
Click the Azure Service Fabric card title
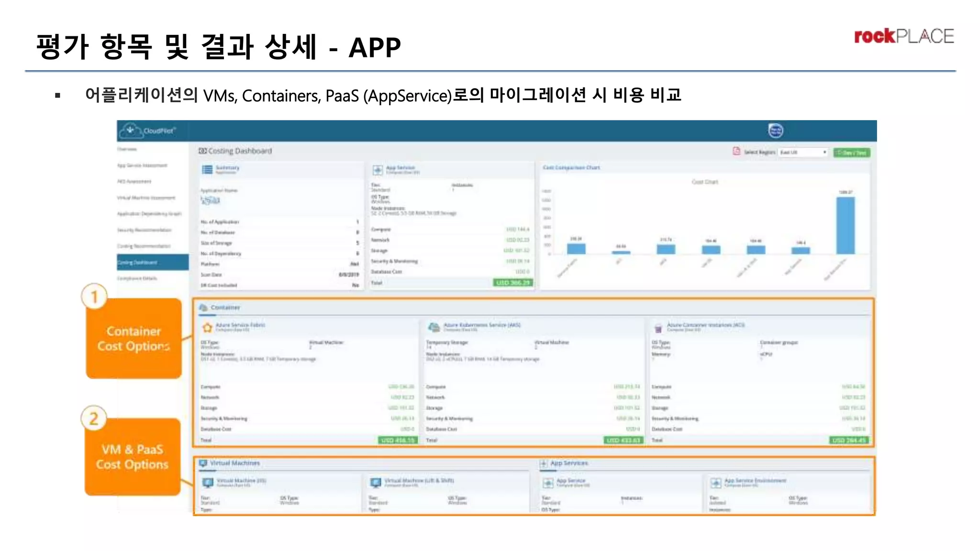pos(240,325)
